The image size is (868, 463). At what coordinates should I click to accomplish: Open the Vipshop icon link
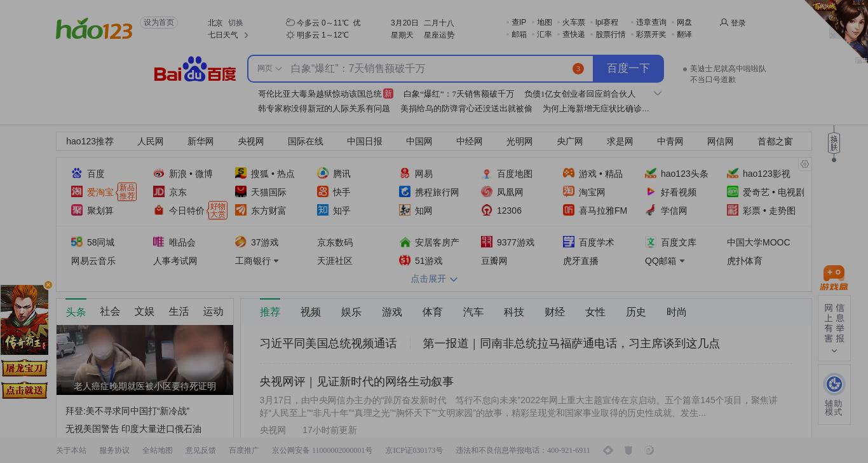[159, 242]
